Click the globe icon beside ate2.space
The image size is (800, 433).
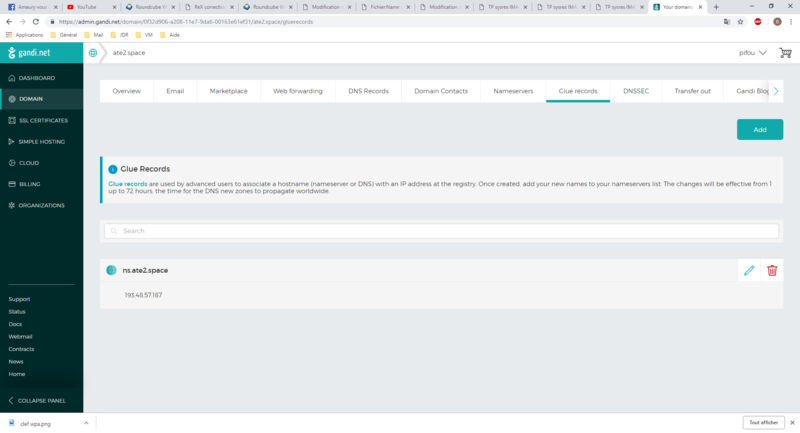click(x=93, y=53)
